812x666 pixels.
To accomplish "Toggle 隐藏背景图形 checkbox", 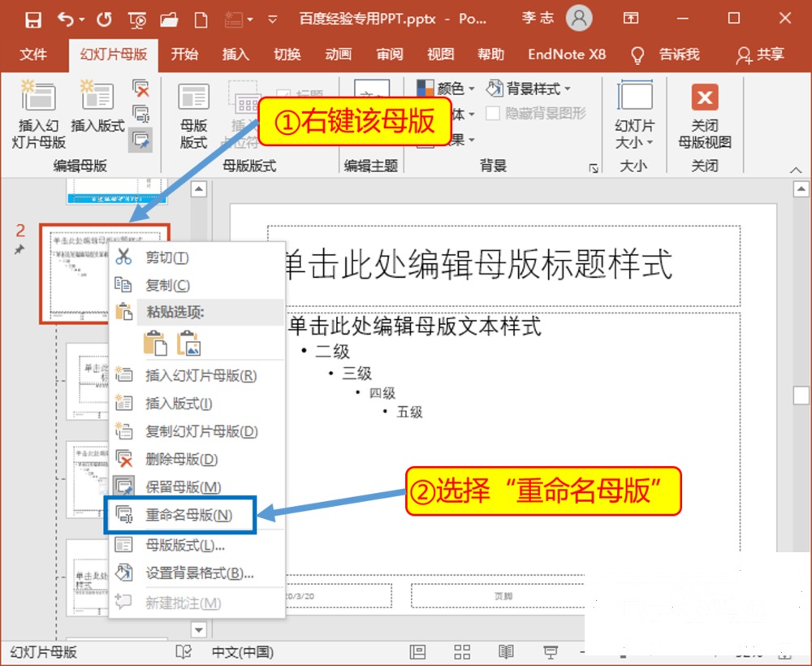I will (x=493, y=113).
